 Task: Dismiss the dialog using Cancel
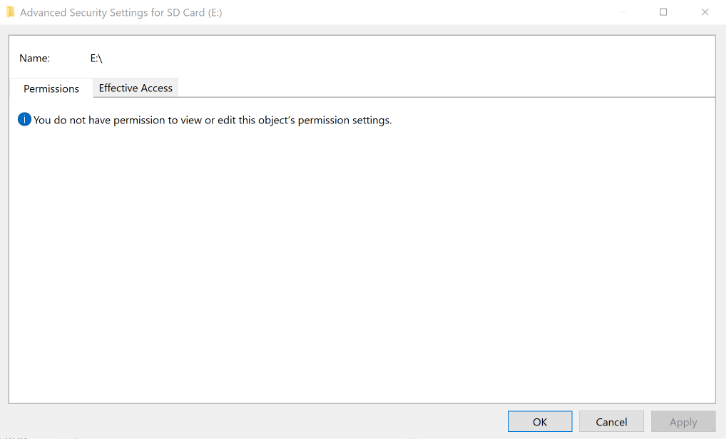tap(611, 421)
